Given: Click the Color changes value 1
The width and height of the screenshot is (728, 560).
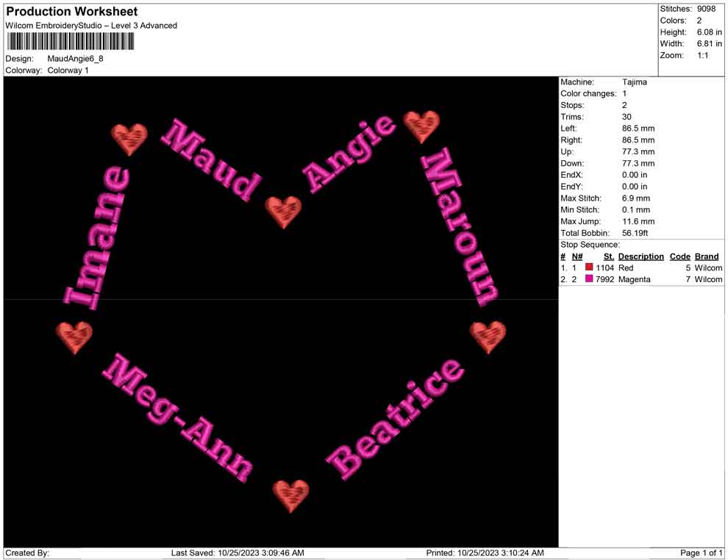Looking at the screenshot, I should (x=624, y=94).
